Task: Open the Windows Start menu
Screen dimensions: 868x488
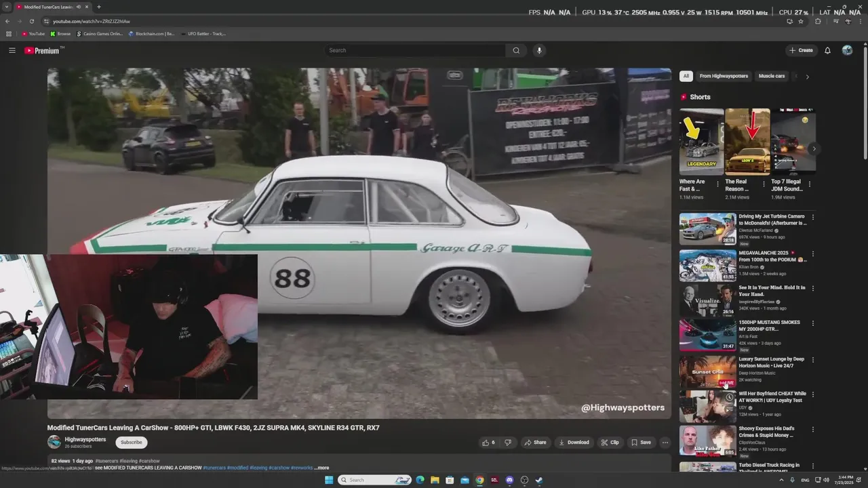Action: click(329, 480)
